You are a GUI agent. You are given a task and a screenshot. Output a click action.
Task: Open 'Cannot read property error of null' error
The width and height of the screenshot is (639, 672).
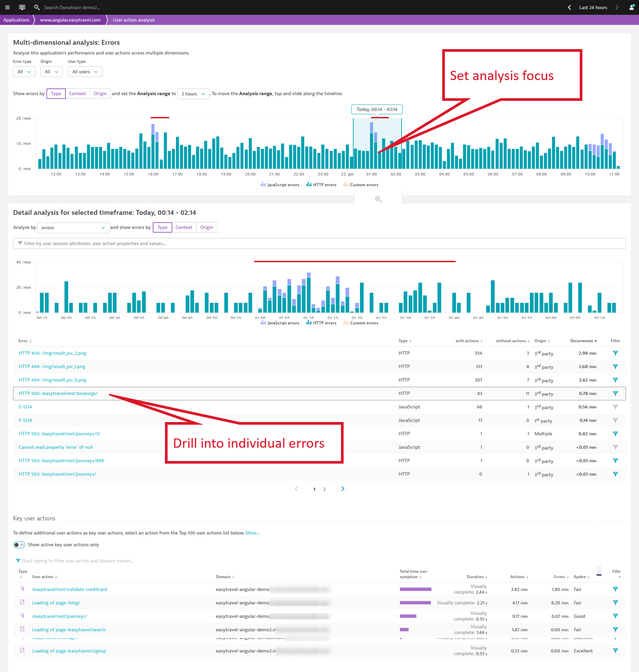[x=56, y=447]
